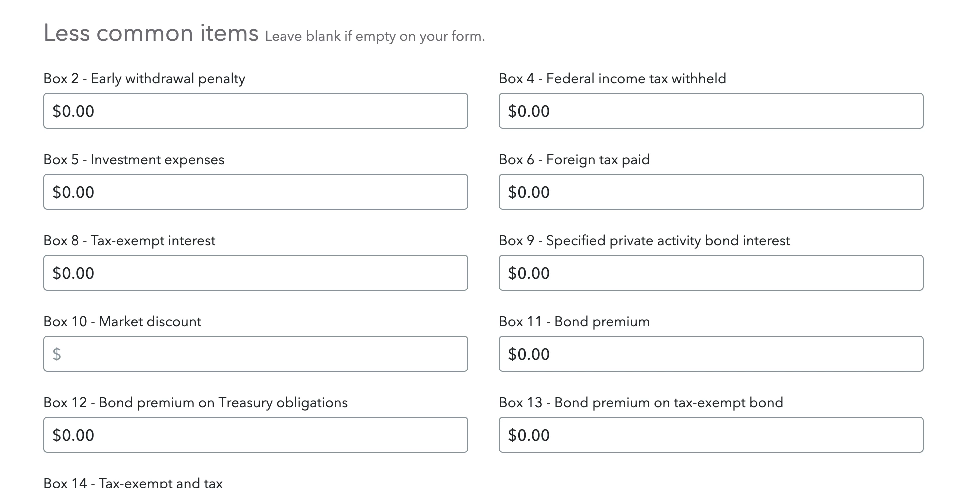The width and height of the screenshot is (980, 488).
Task: Select the Box 5 Investment expenses amount field
Action: click(255, 192)
